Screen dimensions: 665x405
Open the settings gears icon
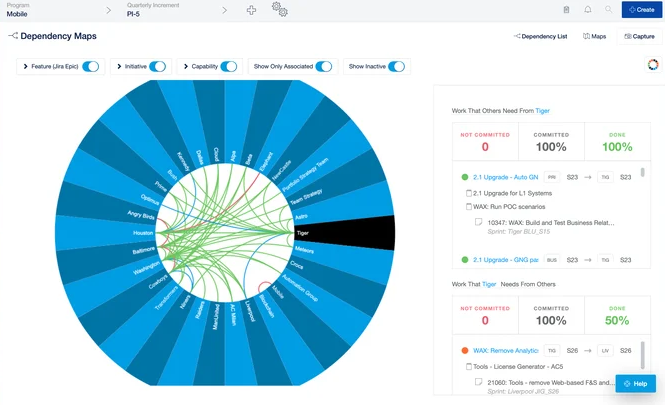280,10
